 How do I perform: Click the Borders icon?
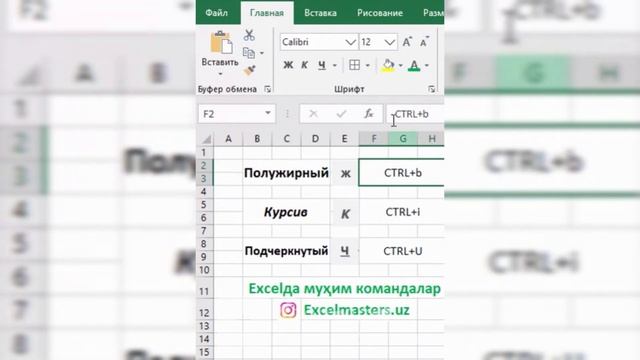(354, 65)
